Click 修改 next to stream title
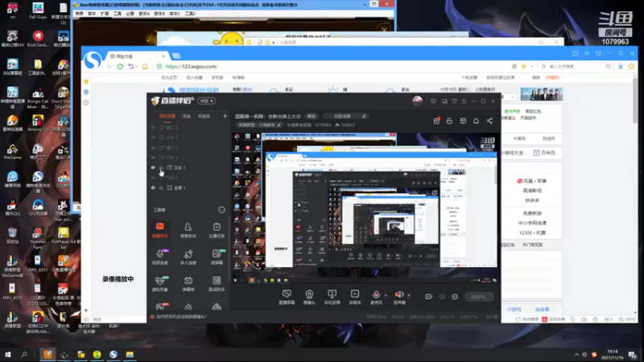This screenshot has height=362, width=644. coord(312,116)
